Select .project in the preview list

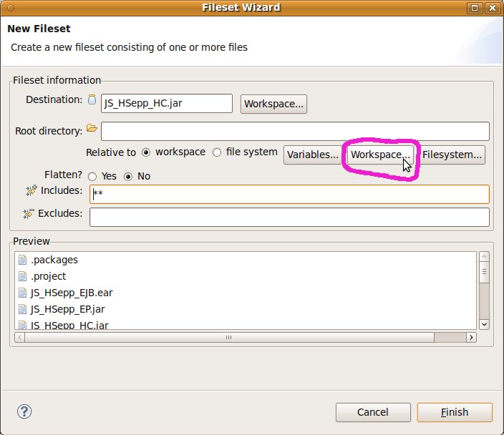coord(49,276)
